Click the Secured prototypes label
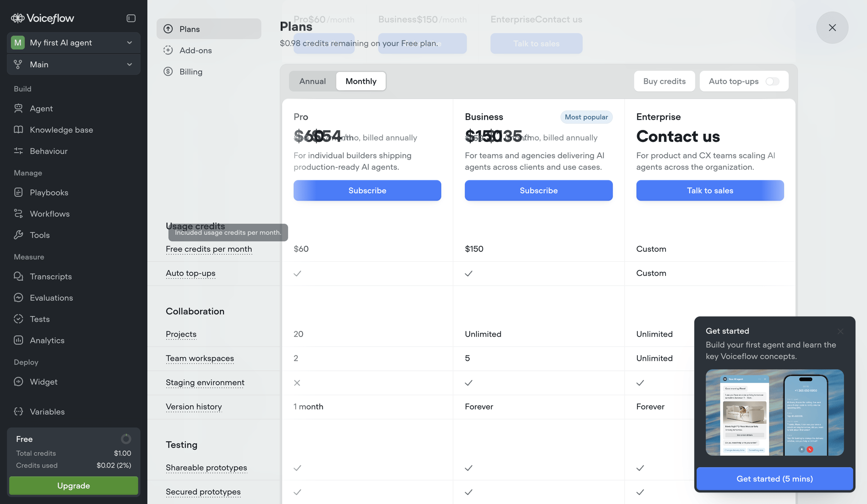 pos(203,492)
